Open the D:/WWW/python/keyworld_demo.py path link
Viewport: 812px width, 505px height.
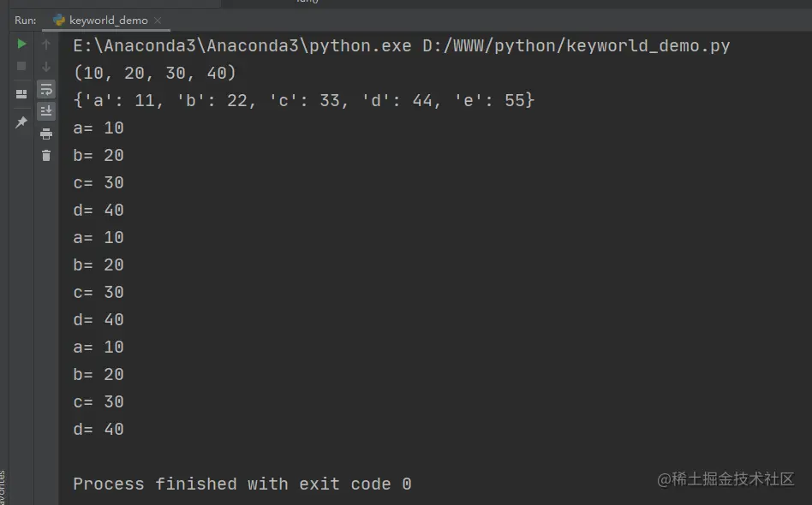click(x=576, y=46)
